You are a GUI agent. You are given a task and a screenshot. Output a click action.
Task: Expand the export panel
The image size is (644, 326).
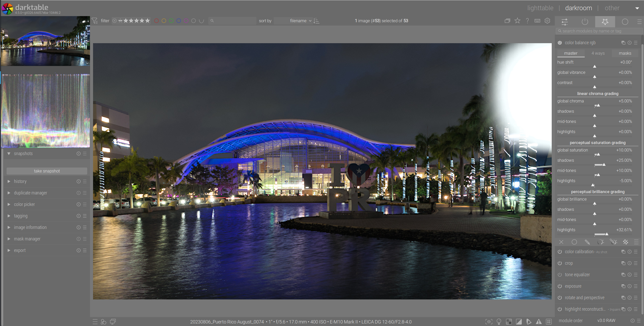(x=19, y=250)
